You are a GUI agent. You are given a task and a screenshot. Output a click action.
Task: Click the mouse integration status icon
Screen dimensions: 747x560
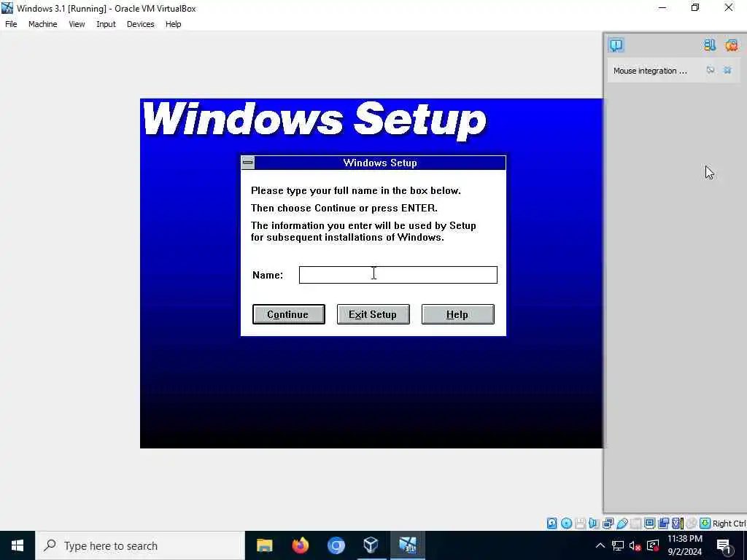click(x=692, y=524)
